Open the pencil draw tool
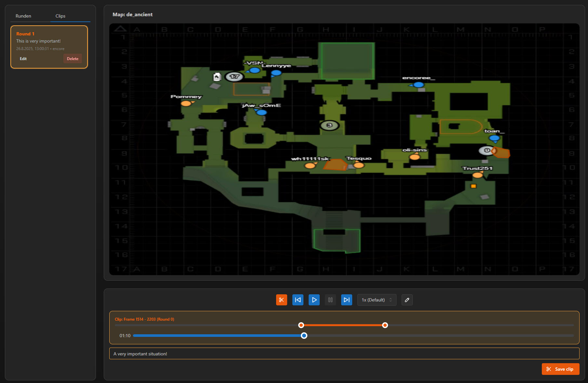The width and height of the screenshot is (588, 383). coord(407,300)
